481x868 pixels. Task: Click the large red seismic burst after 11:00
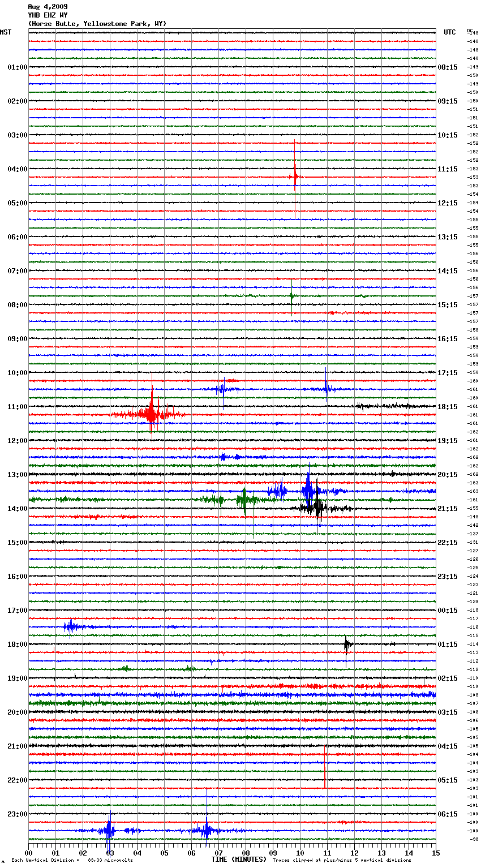[x=151, y=414]
